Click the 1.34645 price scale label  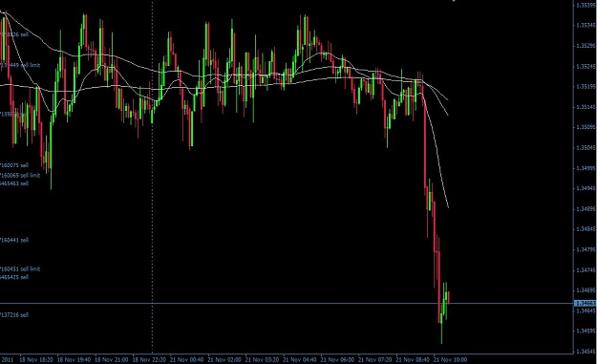[x=586, y=310]
